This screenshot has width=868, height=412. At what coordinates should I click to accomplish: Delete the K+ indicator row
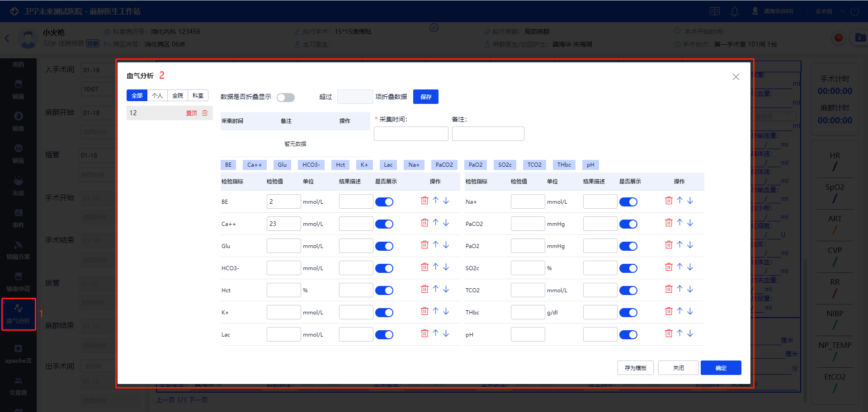[425, 311]
